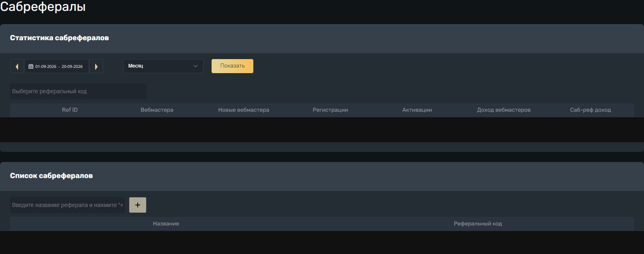This screenshot has width=644, height=254.
Task: Click the Показать button
Action: (232, 66)
